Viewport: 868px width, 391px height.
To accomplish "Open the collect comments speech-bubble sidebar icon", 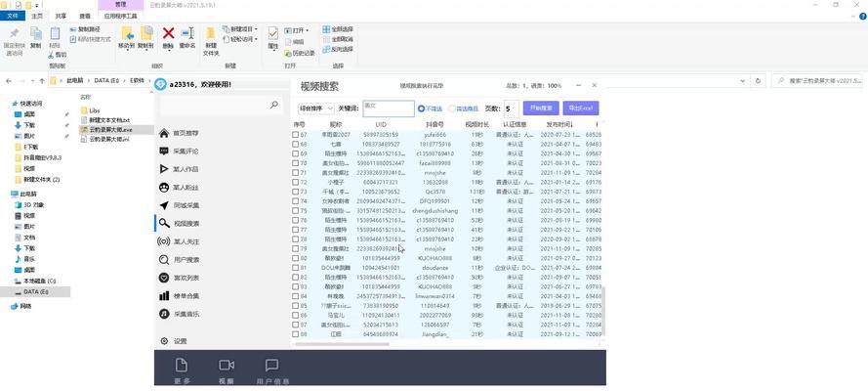I will pyautogui.click(x=164, y=152).
